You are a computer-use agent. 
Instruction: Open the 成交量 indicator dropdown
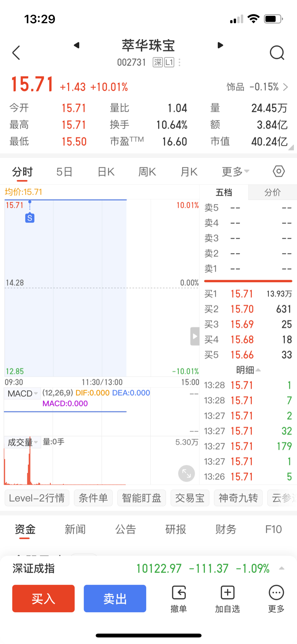22,442
